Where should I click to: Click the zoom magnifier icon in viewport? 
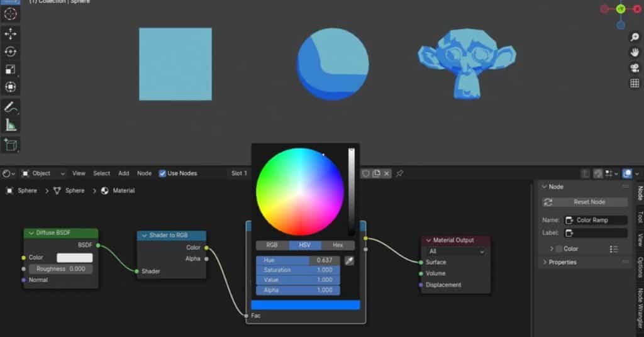pos(635,38)
